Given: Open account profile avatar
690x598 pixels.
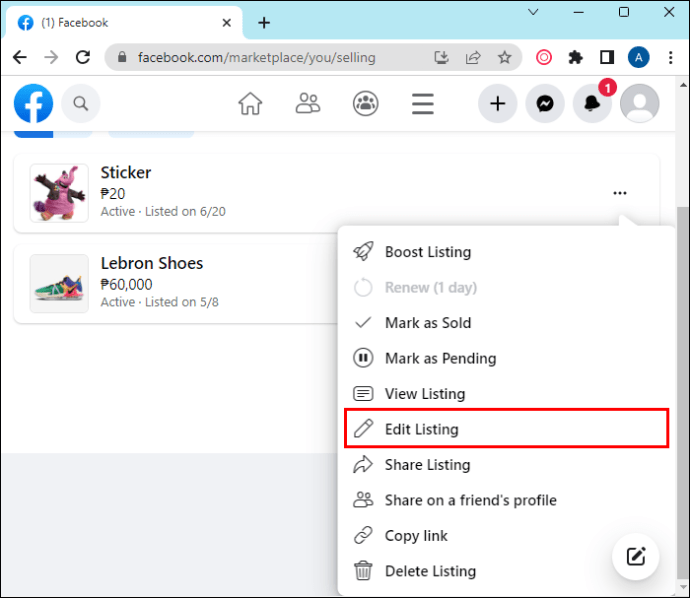Looking at the screenshot, I should click(639, 103).
